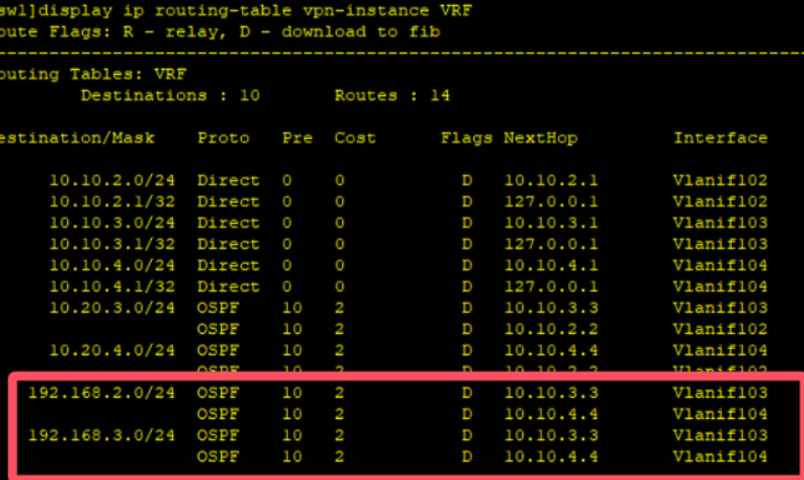The image size is (804, 480).
Task: Click the 'NextHop' column header
Action: coord(540,138)
